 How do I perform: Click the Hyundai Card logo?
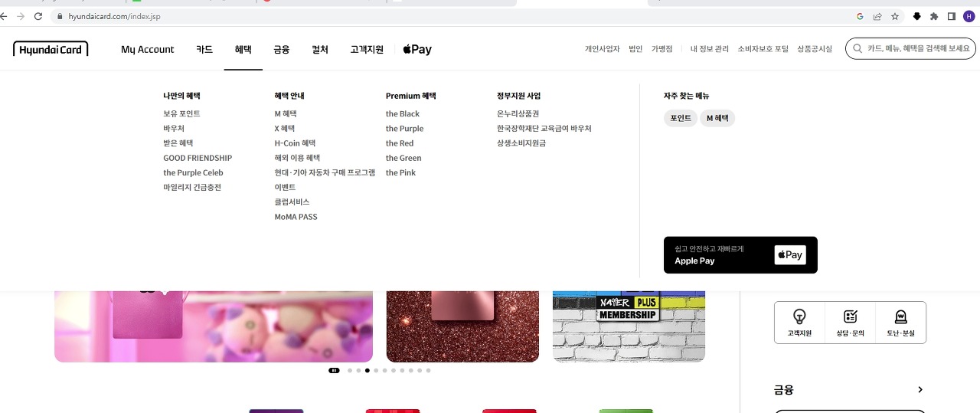[51, 49]
